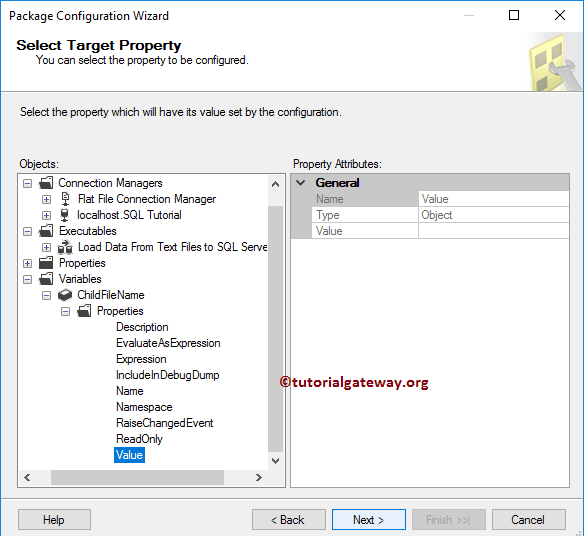The image size is (584, 536).
Task: Collapse the General property category
Action: [x=301, y=183]
